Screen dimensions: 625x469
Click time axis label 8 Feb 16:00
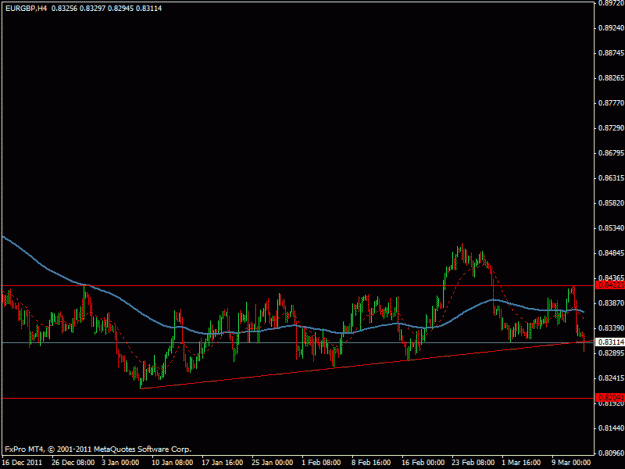coord(371,463)
